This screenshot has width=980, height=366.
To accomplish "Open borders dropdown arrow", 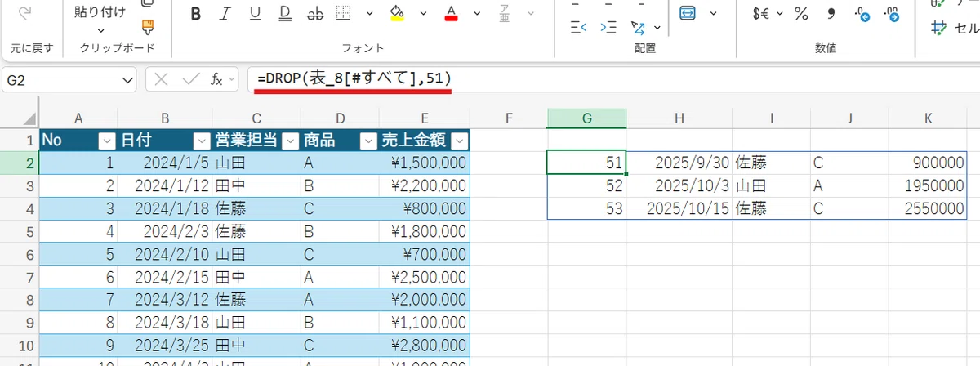I will (369, 14).
